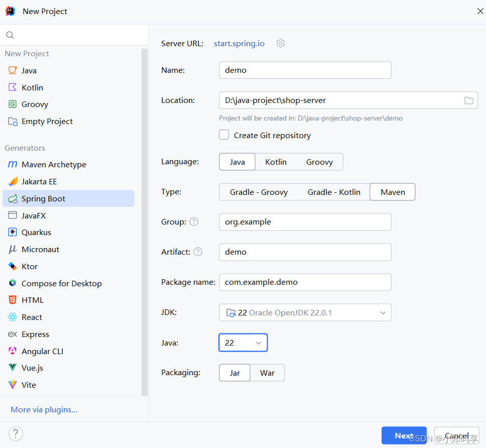Open the Location folder browser icon
Screen dimensions: 486x448
pos(469,100)
